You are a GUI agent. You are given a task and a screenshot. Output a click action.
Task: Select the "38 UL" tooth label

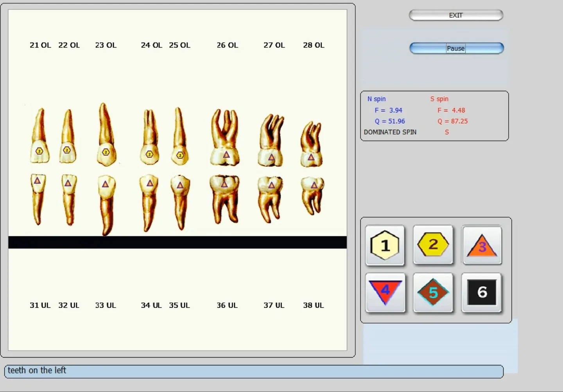pyautogui.click(x=314, y=305)
